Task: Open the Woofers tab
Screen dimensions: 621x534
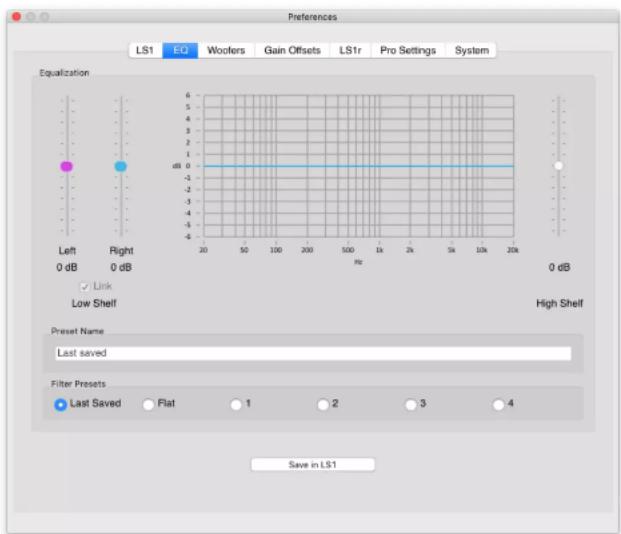Action: click(x=226, y=50)
